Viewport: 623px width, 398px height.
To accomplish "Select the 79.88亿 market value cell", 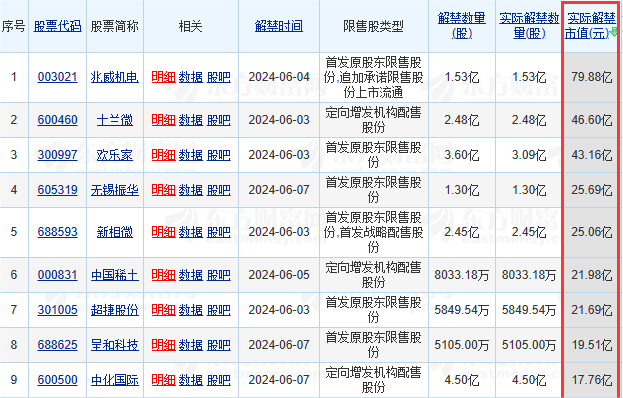I will [591, 77].
